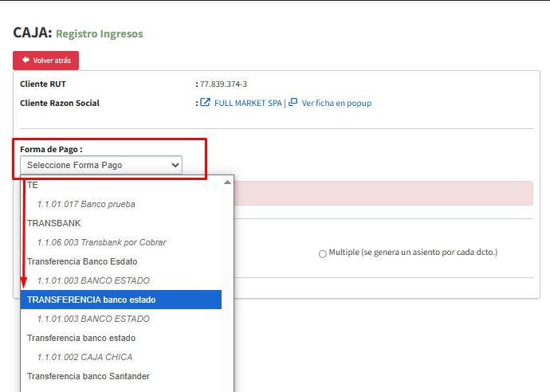Open the FULL MARKET SPA client link
Viewport: 550px width, 392px height.
248,103
